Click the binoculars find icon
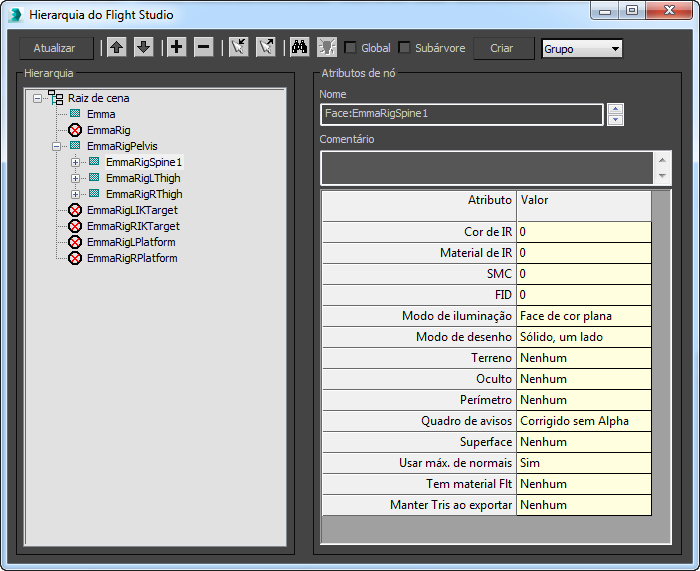700x571 pixels. pyautogui.click(x=300, y=47)
